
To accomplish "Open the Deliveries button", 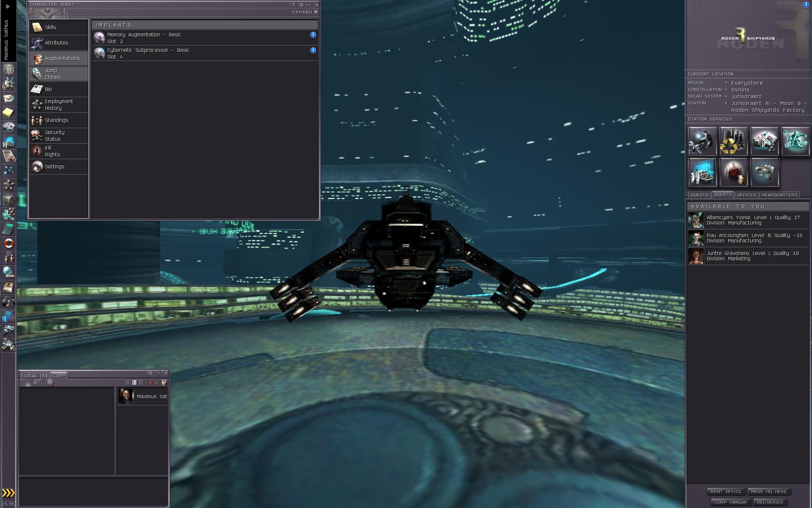I will (770, 502).
